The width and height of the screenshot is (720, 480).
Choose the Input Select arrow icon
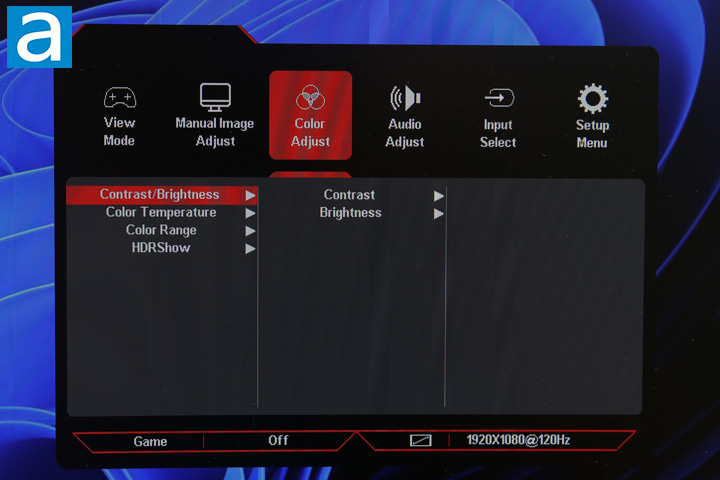(x=498, y=98)
